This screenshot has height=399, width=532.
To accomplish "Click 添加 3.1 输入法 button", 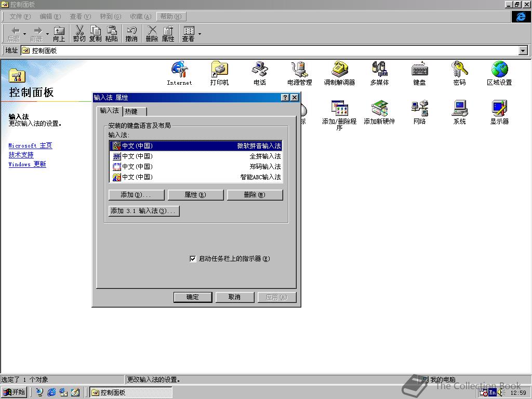I will click(x=144, y=211).
